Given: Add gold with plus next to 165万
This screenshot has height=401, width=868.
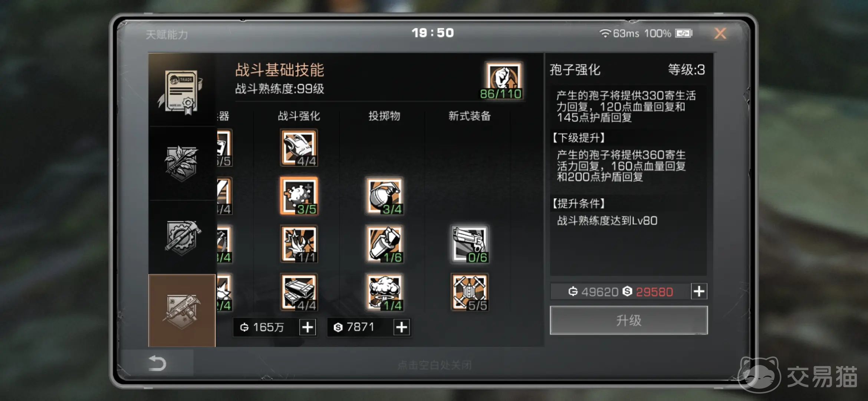Looking at the screenshot, I should [x=308, y=327].
